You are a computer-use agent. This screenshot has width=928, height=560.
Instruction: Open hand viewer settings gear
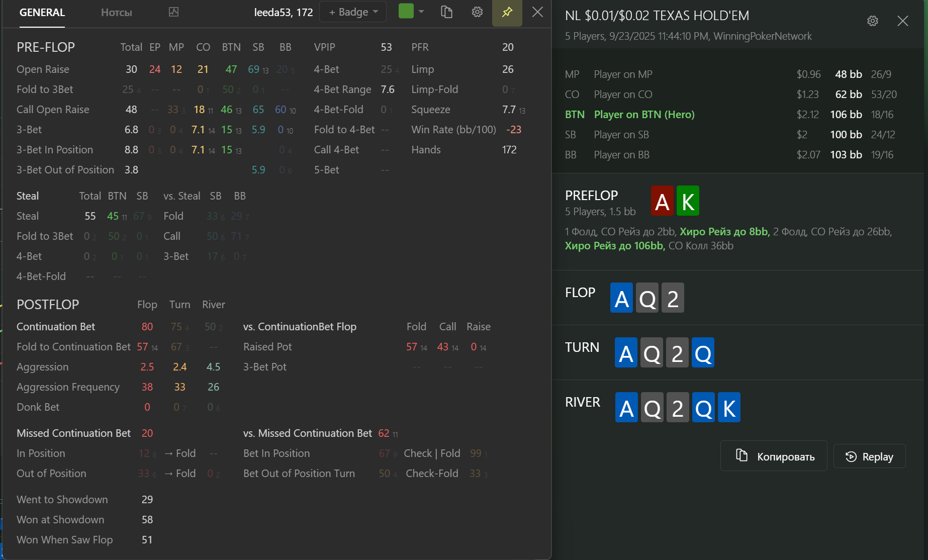tap(873, 21)
